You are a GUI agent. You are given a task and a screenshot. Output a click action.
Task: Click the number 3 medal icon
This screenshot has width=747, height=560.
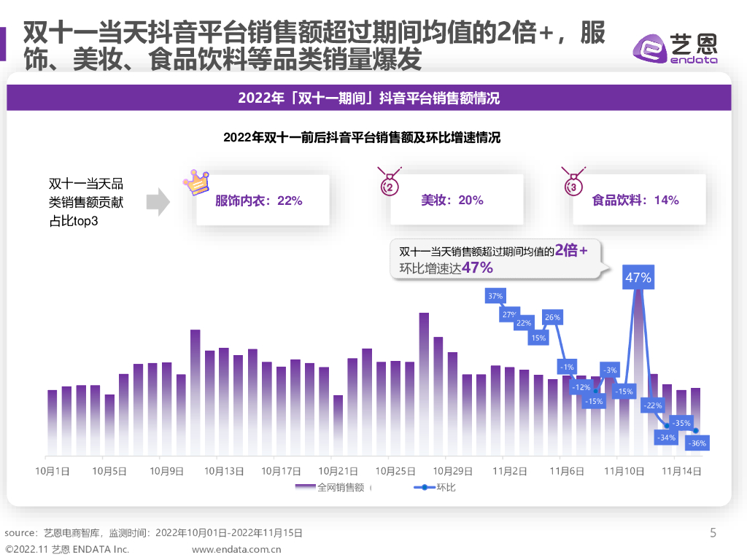(573, 182)
